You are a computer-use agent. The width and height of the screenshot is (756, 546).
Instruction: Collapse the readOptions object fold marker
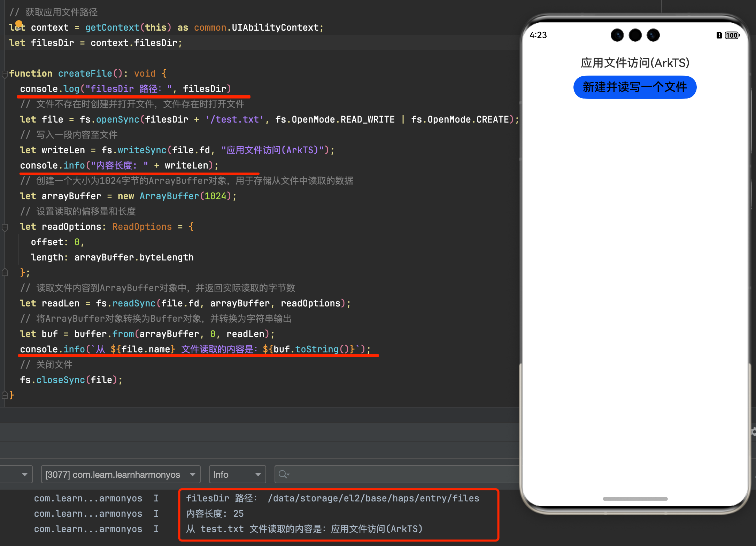click(x=5, y=227)
